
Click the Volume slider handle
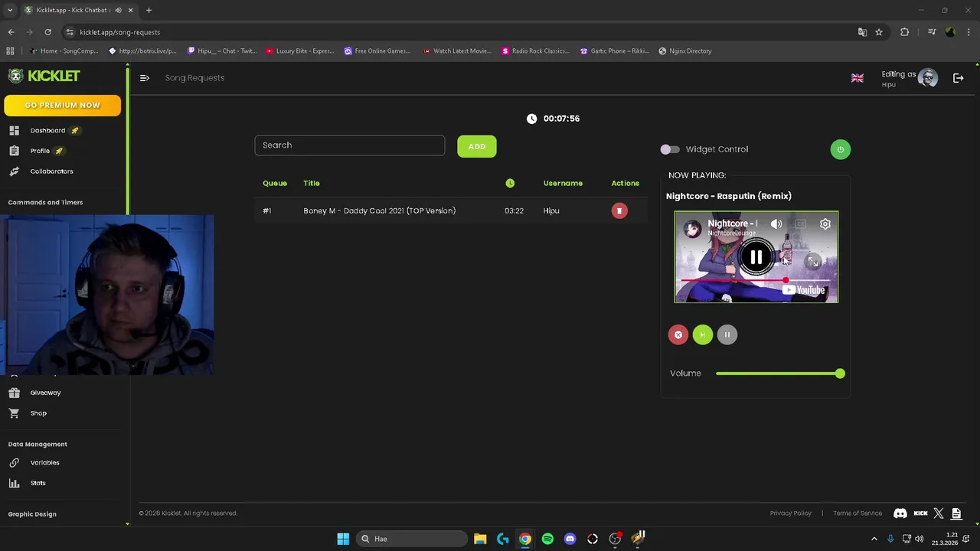(x=840, y=373)
